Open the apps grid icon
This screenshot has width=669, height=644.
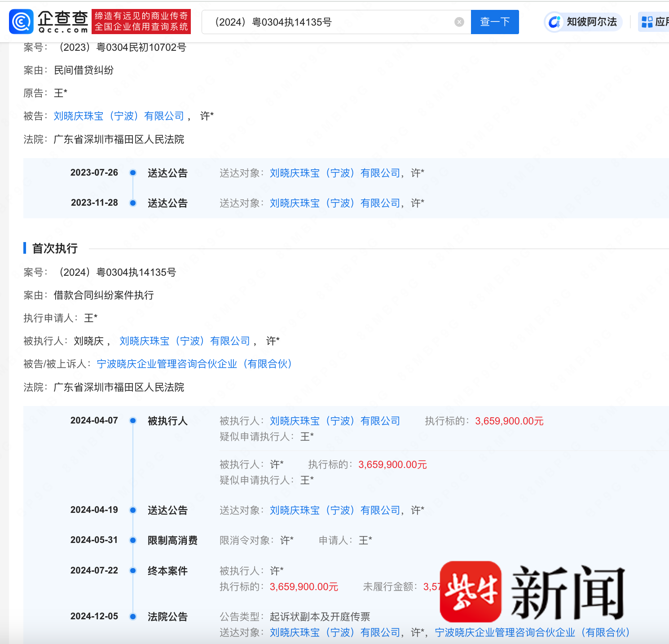click(647, 22)
